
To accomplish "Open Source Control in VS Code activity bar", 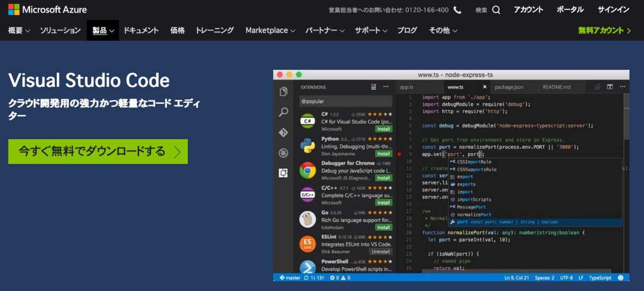I will click(283, 132).
